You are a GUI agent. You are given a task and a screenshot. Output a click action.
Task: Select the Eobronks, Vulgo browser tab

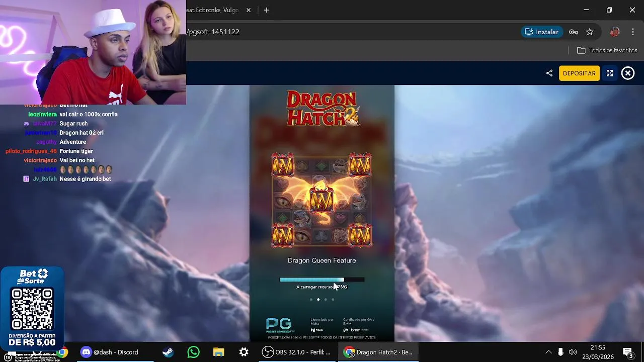pos(214,10)
